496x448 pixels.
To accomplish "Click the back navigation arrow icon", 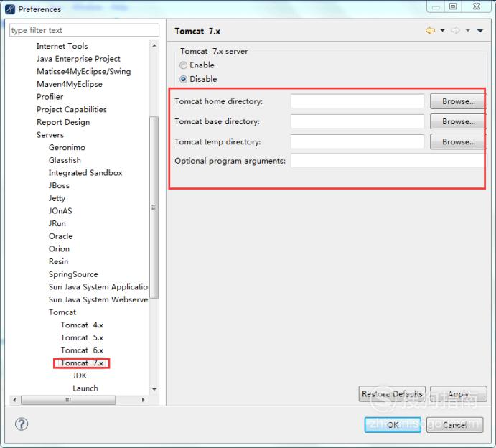I will [x=430, y=31].
